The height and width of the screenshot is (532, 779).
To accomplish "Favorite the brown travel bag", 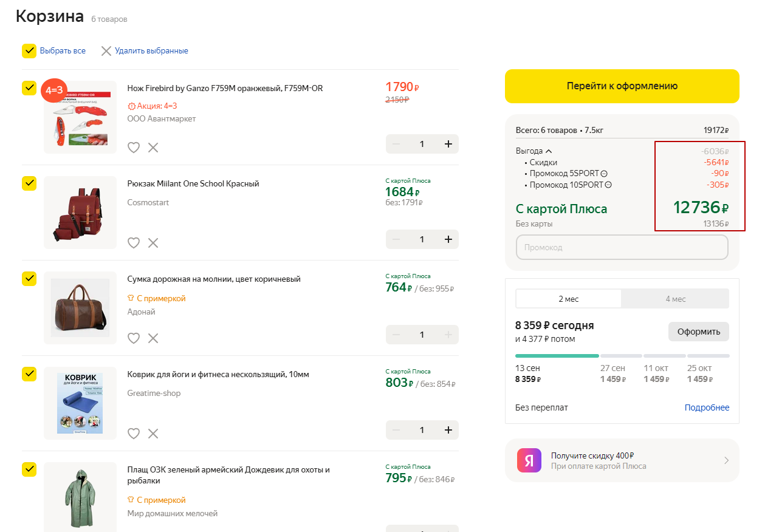I will 134,338.
